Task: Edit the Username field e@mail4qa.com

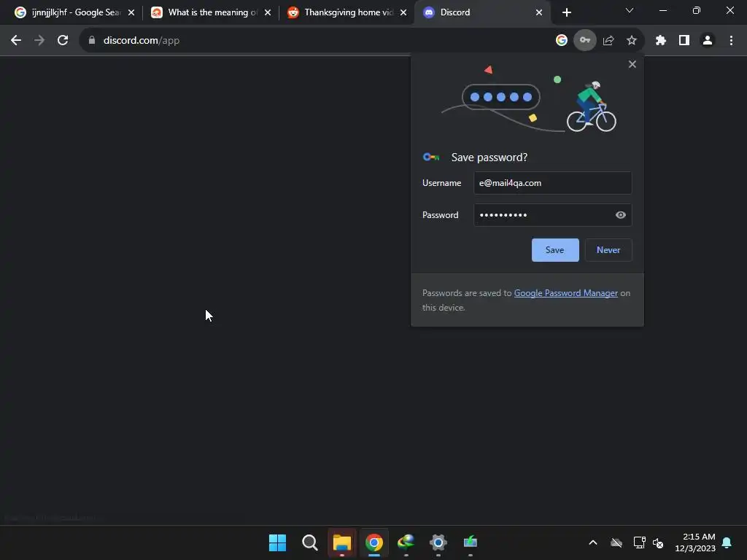Action: (x=553, y=183)
